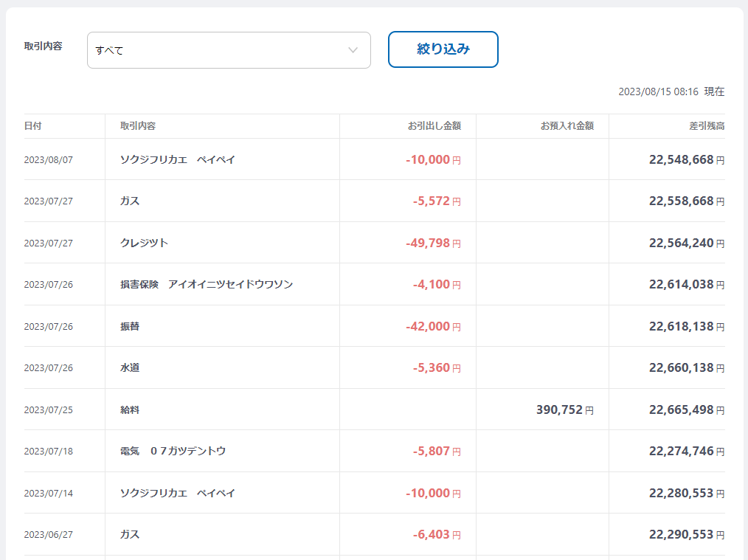748x560 pixels.
Task: Click the 給料 deposit amount 390,752円
Action: point(564,409)
